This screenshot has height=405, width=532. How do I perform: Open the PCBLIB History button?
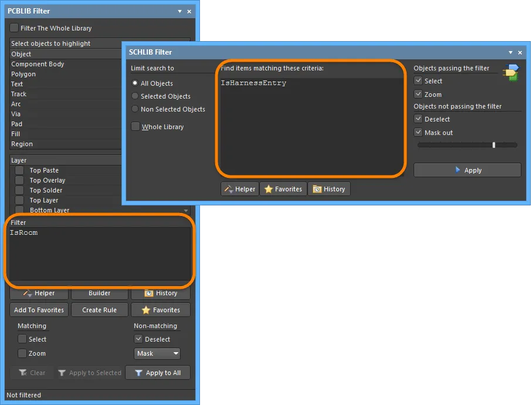point(161,293)
